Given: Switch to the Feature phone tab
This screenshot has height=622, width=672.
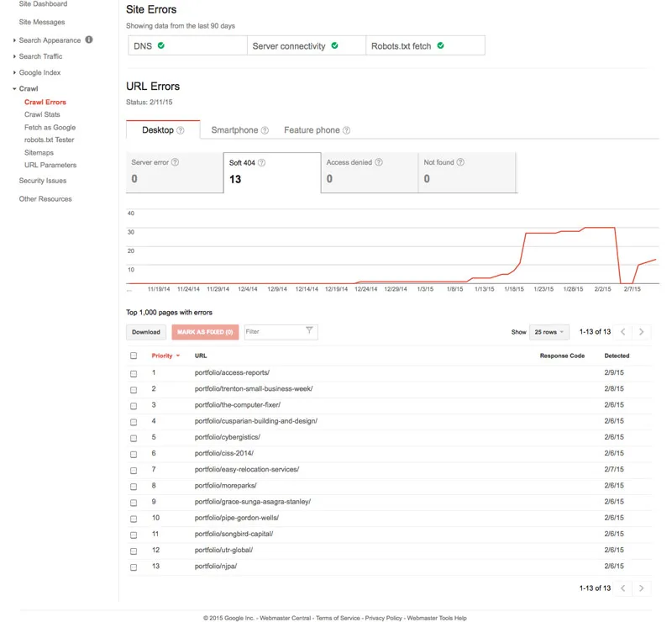Looking at the screenshot, I should pos(317,130).
